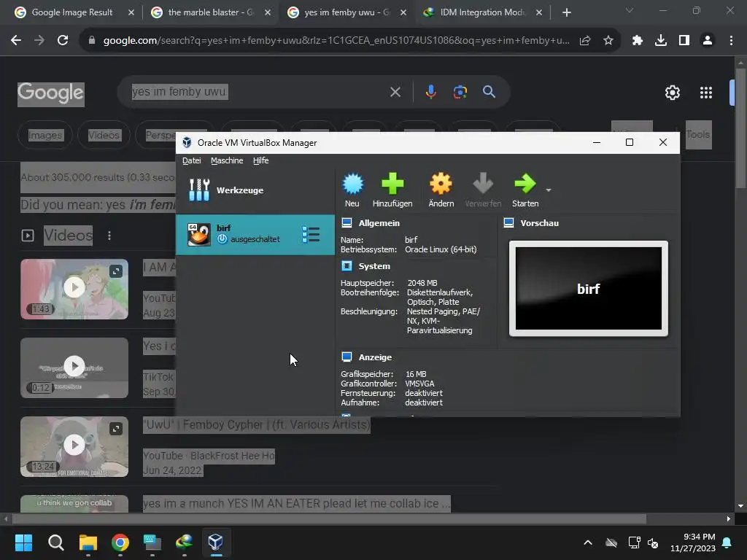Open the birf machine list menu icon
747x560 pixels.
point(311,234)
